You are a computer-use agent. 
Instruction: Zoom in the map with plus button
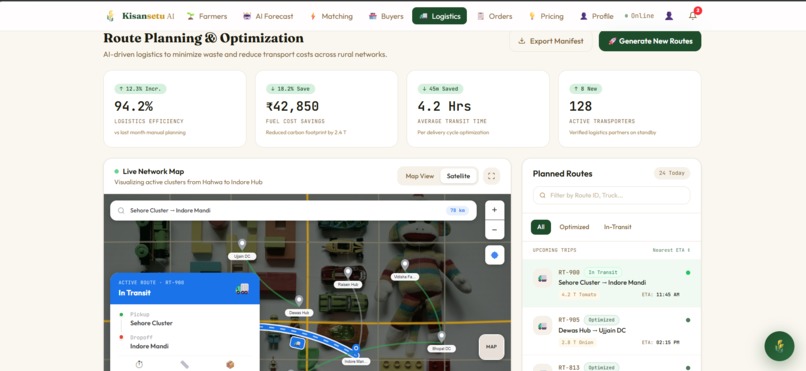point(494,210)
